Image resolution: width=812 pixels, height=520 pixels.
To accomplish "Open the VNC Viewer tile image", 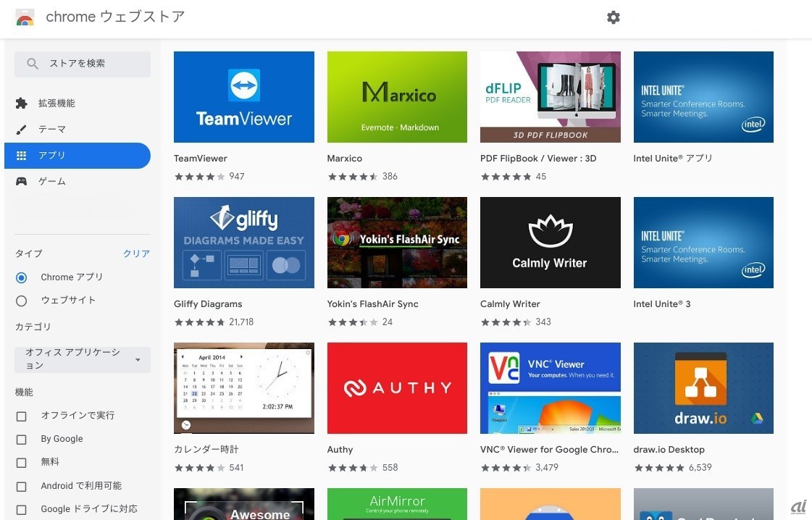I will click(550, 388).
